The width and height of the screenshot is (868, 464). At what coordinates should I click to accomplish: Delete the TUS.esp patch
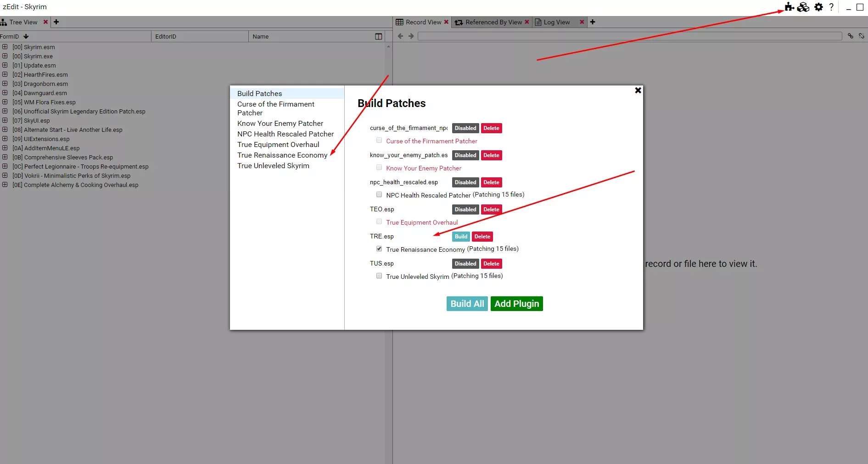point(491,264)
